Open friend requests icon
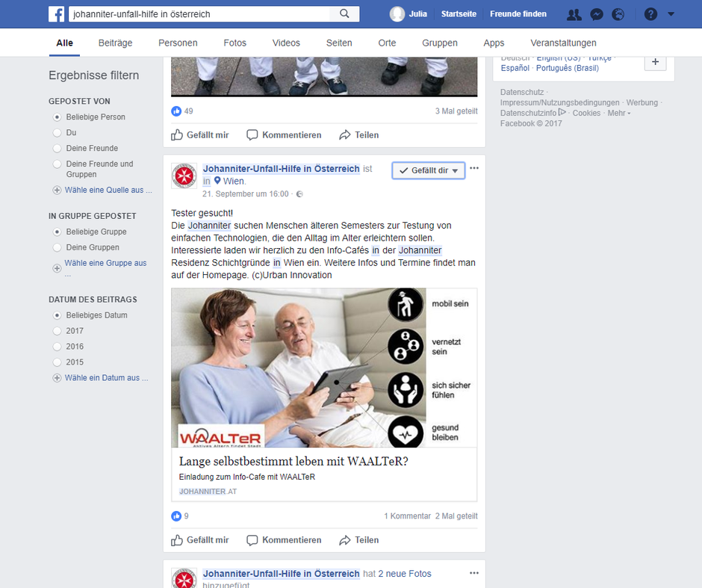This screenshot has width=702, height=588. 574,14
